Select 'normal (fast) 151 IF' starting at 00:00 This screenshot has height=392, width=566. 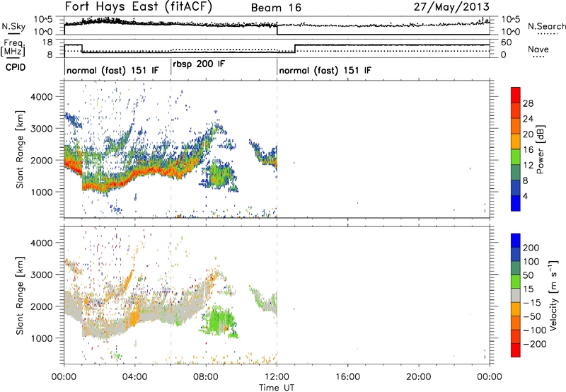click(112, 70)
